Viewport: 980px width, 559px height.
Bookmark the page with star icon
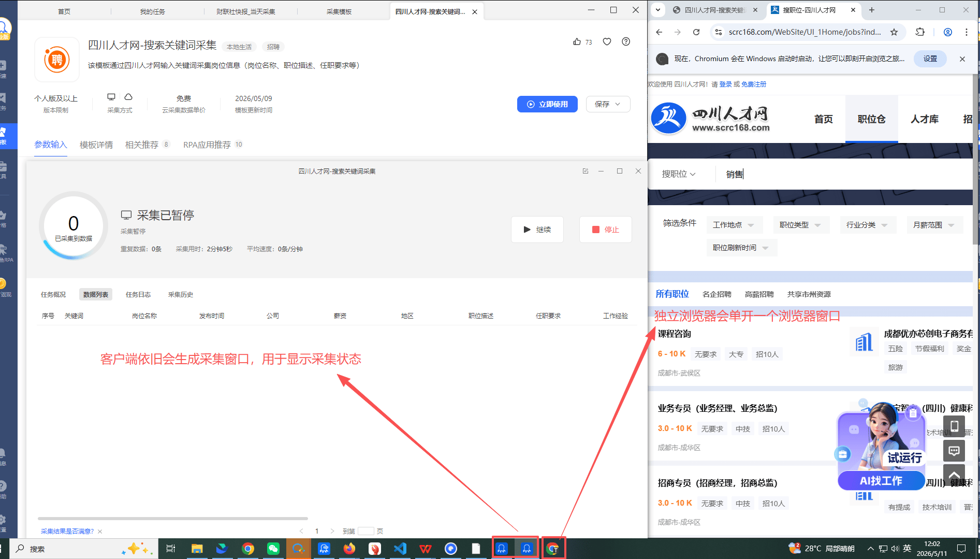pyautogui.click(x=894, y=32)
